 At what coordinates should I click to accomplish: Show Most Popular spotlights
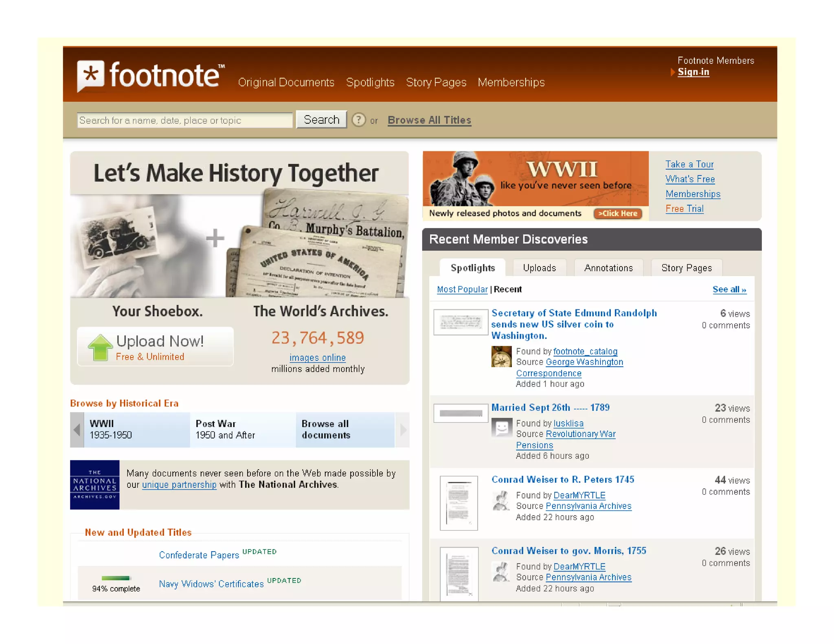462,289
